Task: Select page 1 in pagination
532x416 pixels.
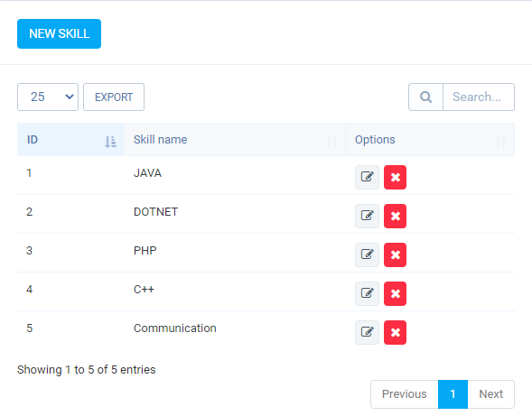Action: pyautogui.click(x=453, y=394)
